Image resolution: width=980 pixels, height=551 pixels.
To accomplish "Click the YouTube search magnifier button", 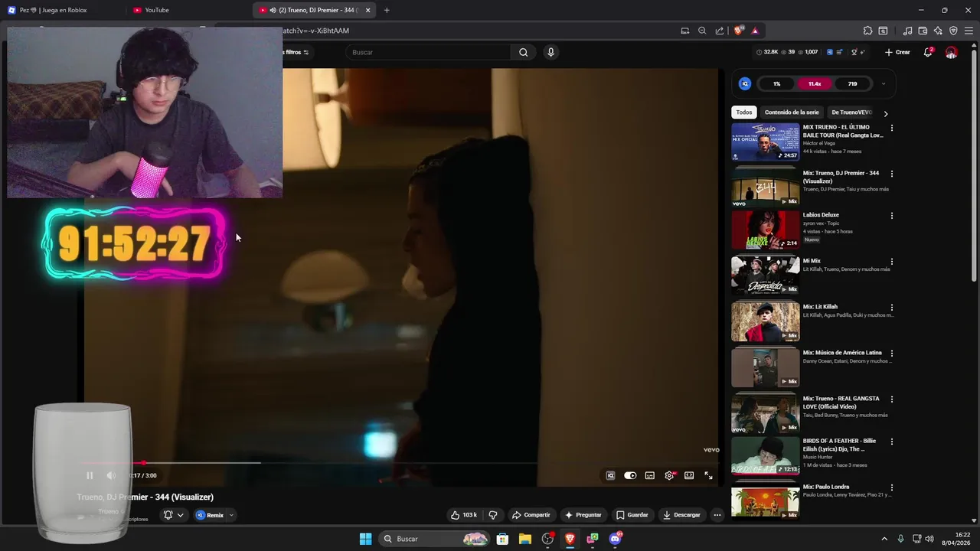I will [523, 52].
